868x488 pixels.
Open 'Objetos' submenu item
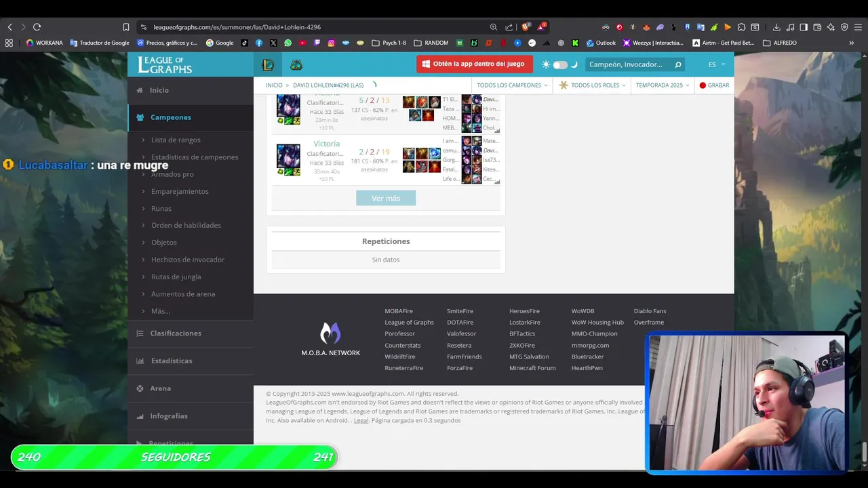164,242
